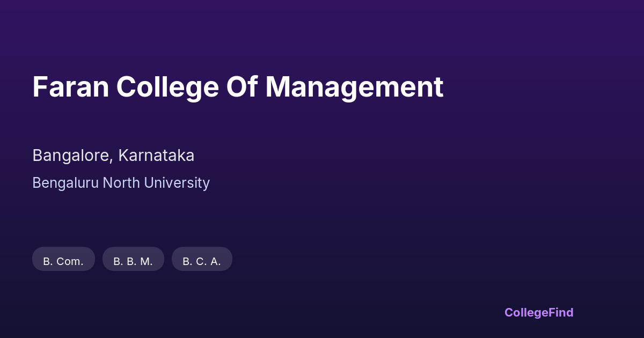The height and width of the screenshot is (338, 644).
Task: Select the Bangalore, Karnataka location text
Action: pyautogui.click(x=113, y=156)
